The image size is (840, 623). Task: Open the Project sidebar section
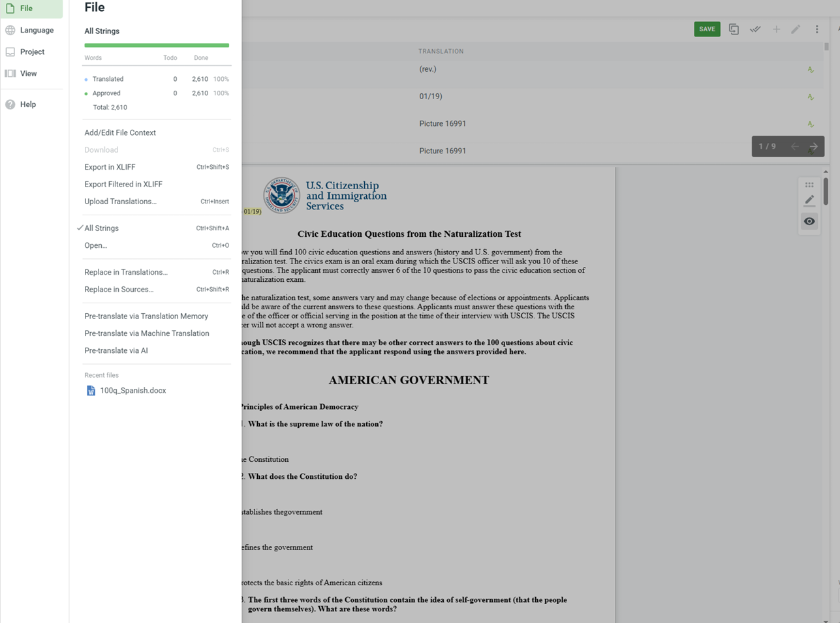click(x=31, y=52)
